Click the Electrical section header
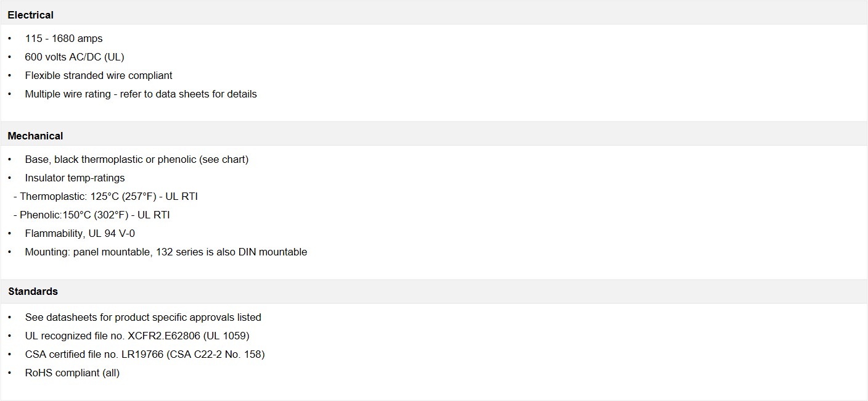Viewport: 868px width, 401px height. coord(31,15)
